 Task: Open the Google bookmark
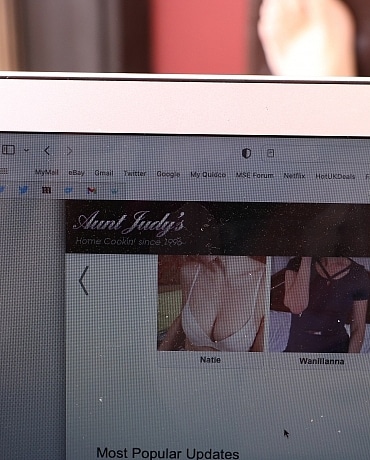pyautogui.click(x=168, y=174)
